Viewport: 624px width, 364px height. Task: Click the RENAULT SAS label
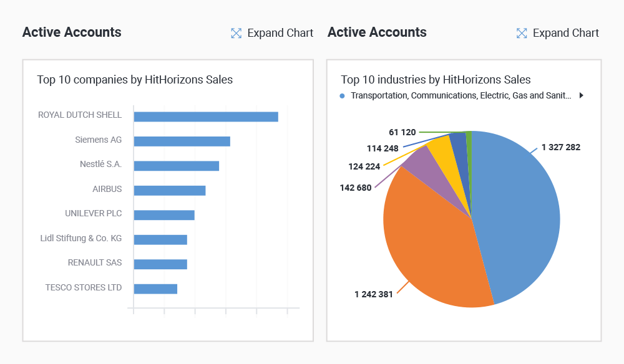95,262
